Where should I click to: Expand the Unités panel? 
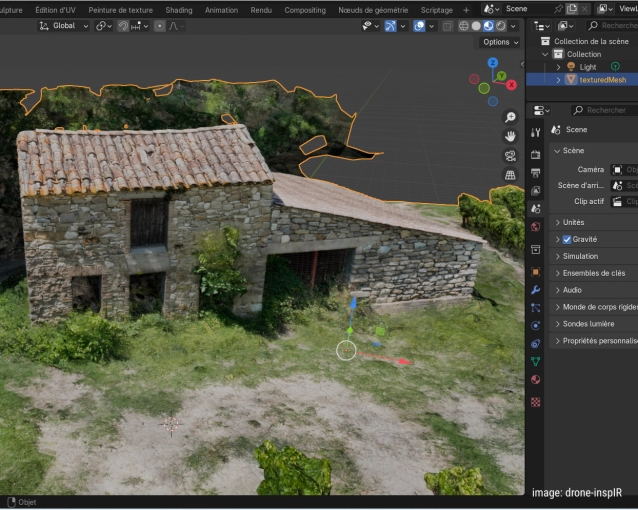(x=573, y=222)
